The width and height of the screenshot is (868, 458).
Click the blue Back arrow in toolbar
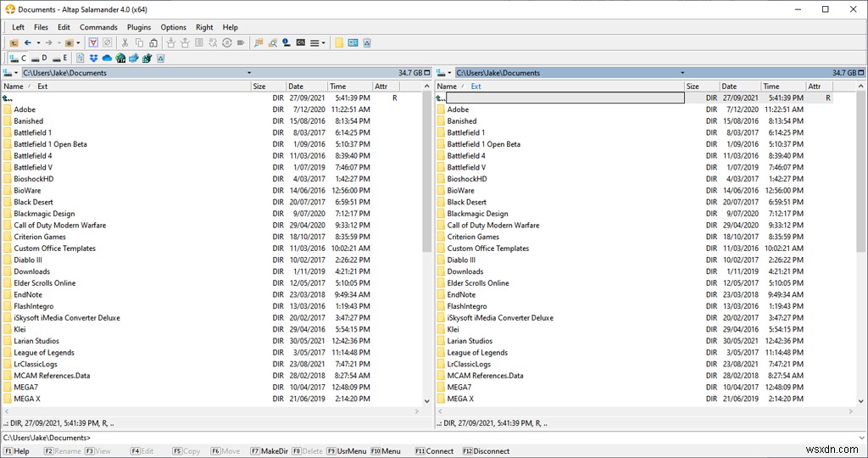click(x=28, y=42)
